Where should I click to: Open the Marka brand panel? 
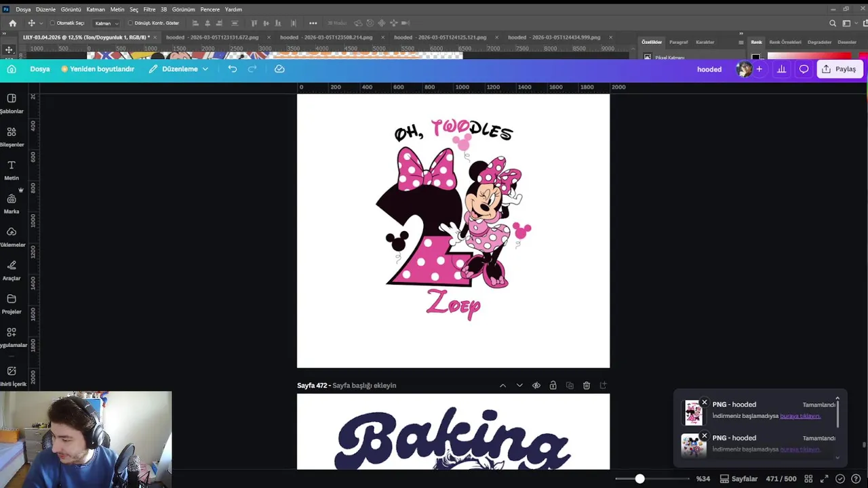tap(12, 203)
